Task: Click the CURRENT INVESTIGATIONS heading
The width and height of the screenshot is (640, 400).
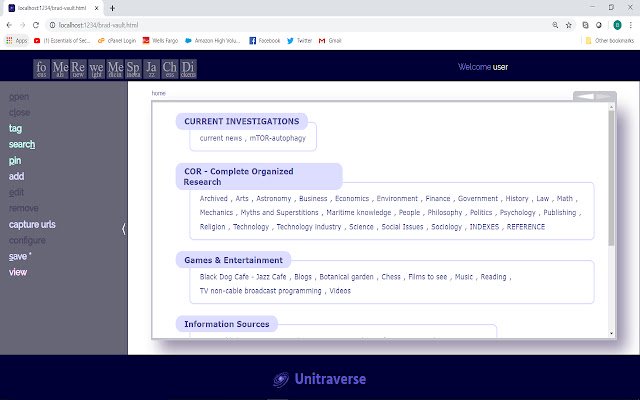Action: 242,121
